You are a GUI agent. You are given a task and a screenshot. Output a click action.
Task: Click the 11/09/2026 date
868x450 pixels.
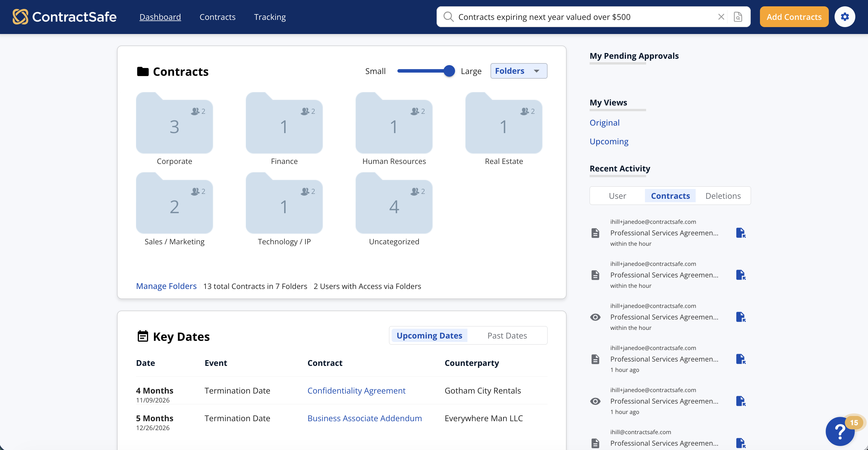(153, 400)
